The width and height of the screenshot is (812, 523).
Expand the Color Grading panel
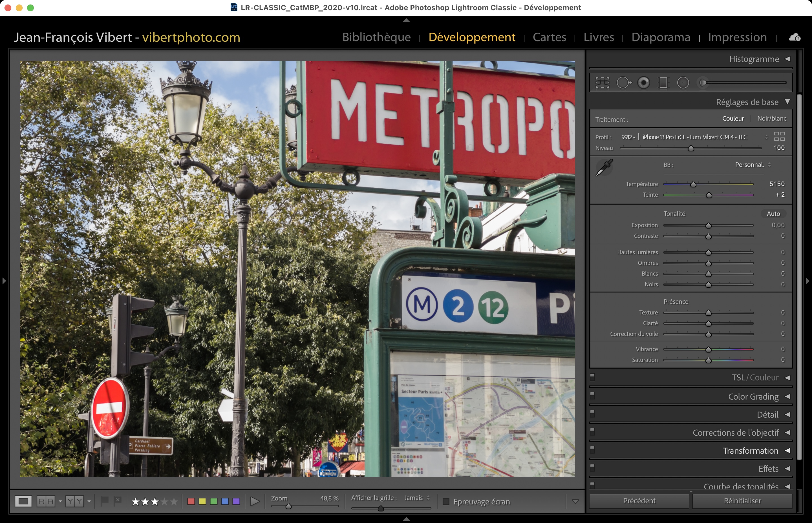753,397
